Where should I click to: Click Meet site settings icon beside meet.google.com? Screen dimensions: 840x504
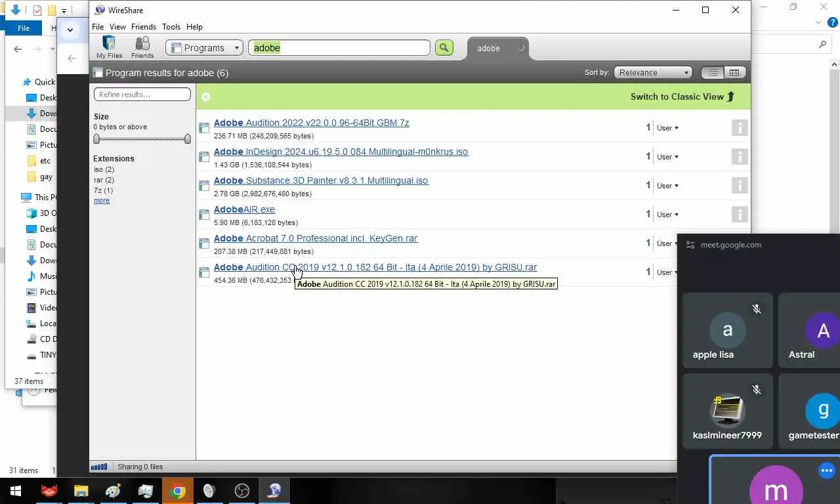pyautogui.click(x=690, y=245)
